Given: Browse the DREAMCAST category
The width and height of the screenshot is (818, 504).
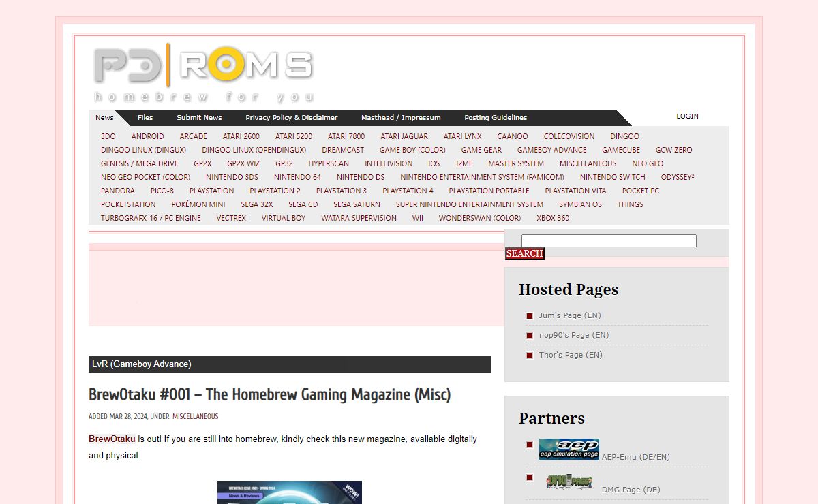Looking at the screenshot, I should 343,150.
